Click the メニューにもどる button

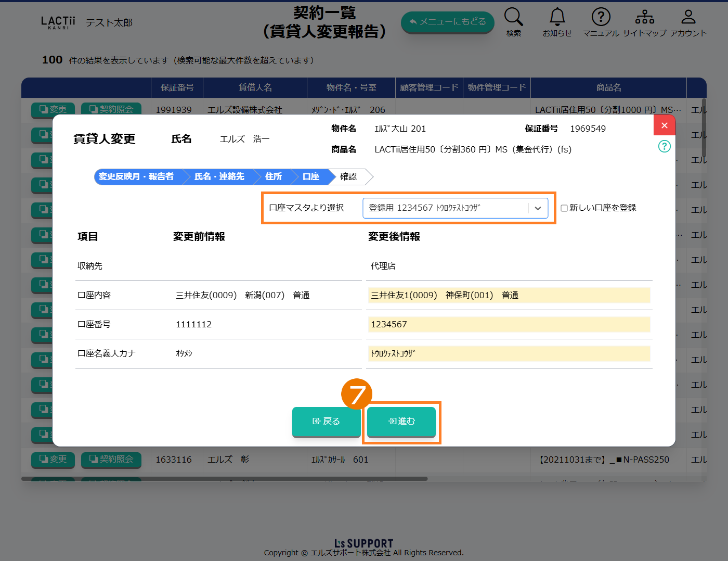pos(447,22)
